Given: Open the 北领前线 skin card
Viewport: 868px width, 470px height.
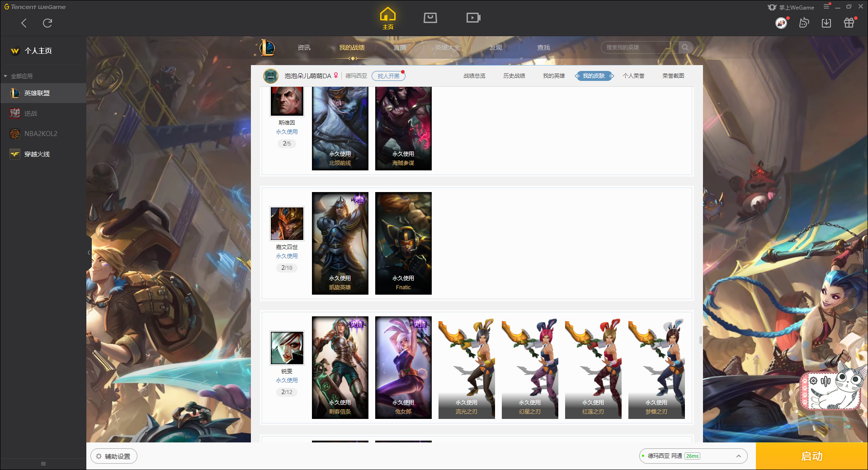Looking at the screenshot, I should (340, 128).
